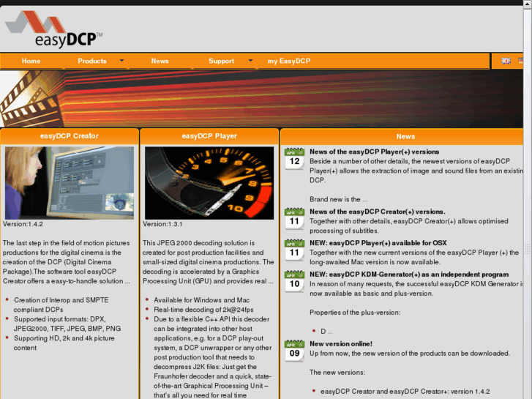The width and height of the screenshot is (532, 399).
Task: Click the April 10 calendar icon
Action: tap(294, 280)
